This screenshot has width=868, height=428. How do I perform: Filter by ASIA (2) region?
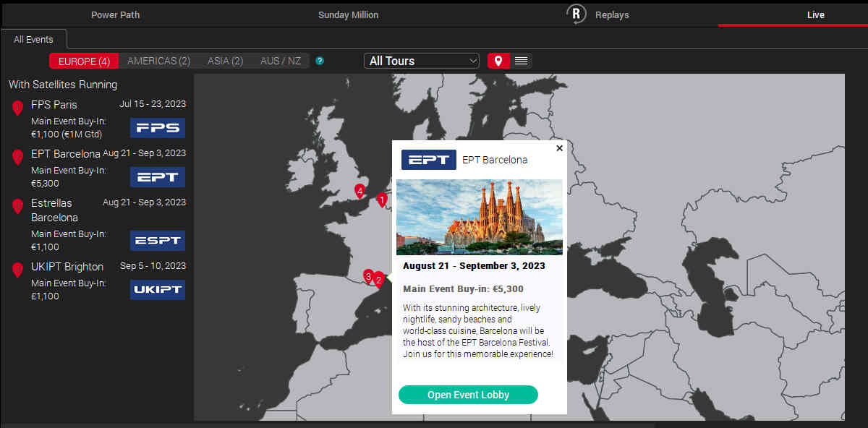(225, 61)
